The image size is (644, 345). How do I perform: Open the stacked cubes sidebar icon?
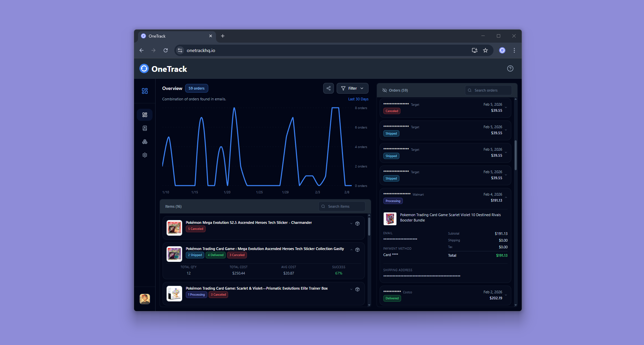point(145,142)
